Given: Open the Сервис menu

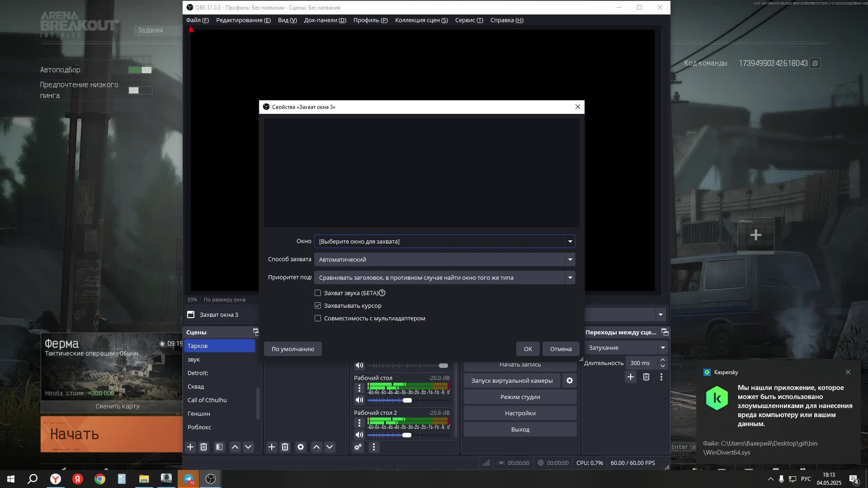Looking at the screenshot, I should click(469, 20).
